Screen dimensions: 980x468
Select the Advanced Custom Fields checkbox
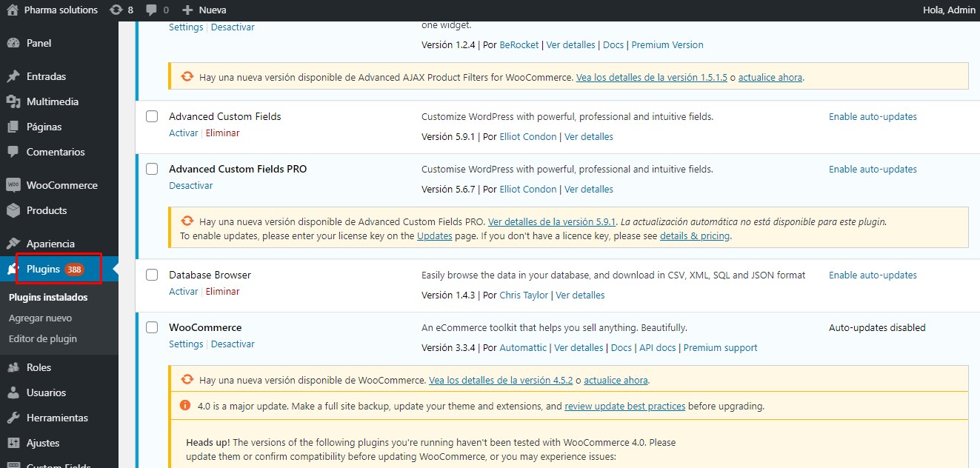point(152,116)
